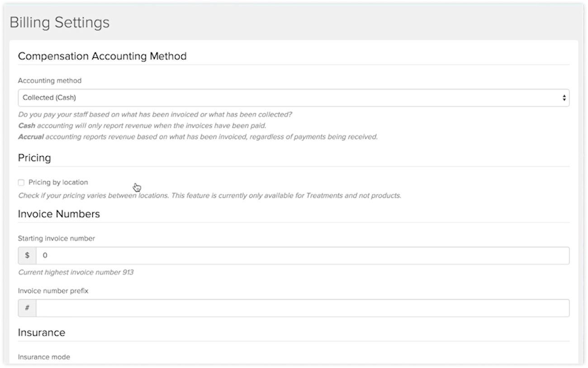Click the "Insurance mode" label
The image size is (588, 368).
44,357
